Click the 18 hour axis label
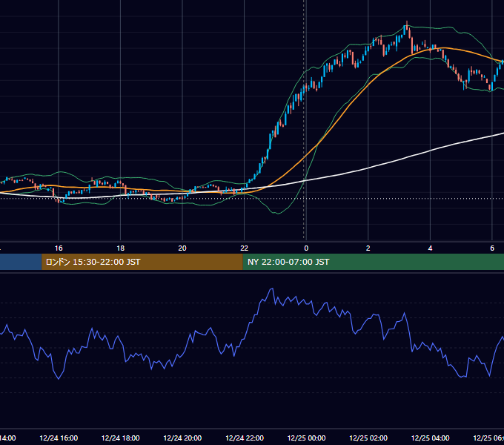The width and height of the screenshot is (504, 445). coord(121,248)
